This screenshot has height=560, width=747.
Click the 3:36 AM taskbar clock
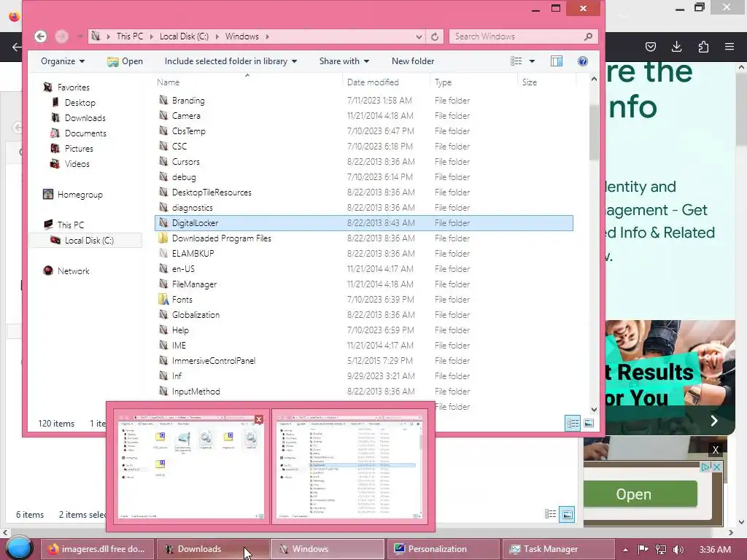click(x=715, y=550)
